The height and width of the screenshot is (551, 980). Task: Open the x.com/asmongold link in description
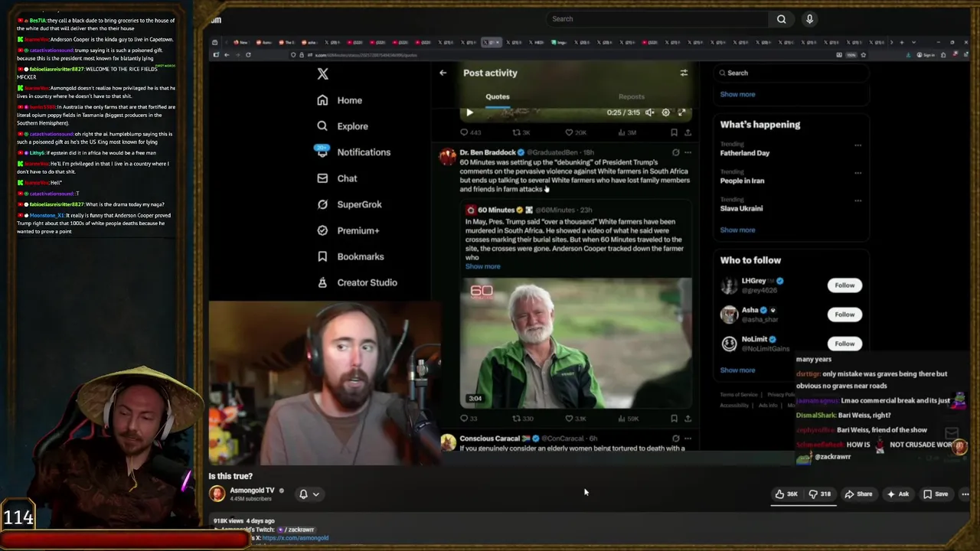pyautogui.click(x=295, y=538)
